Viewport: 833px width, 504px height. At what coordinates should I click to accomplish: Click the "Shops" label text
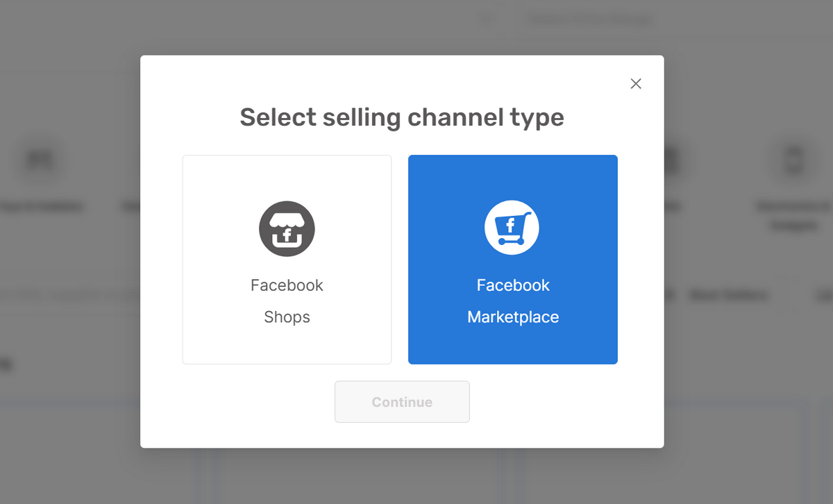(287, 317)
